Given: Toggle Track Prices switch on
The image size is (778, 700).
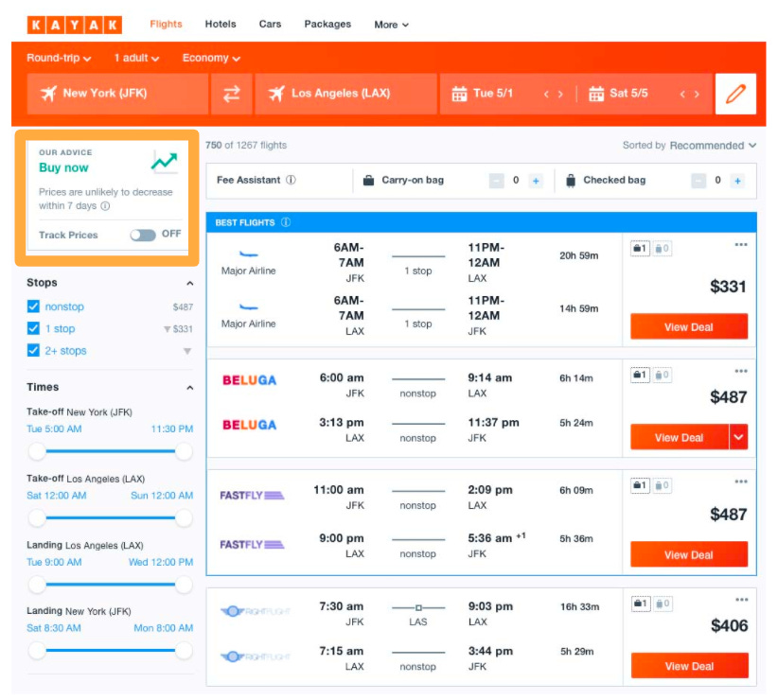Looking at the screenshot, I should (143, 235).
